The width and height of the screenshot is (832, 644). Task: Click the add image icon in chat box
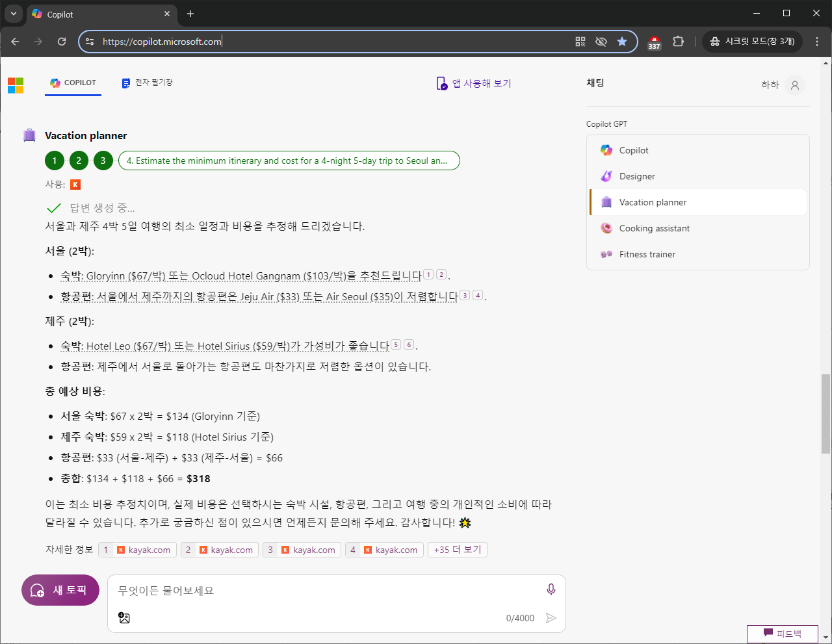click(124, 618)
